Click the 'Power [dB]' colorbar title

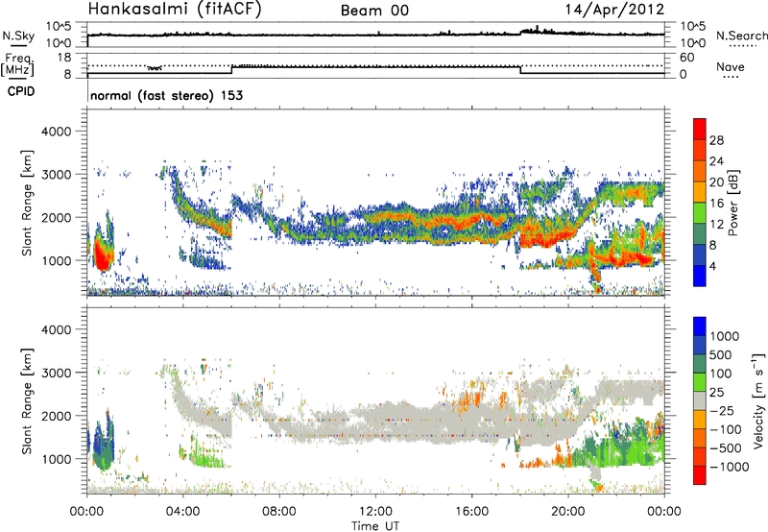click(x=732, y=203)
